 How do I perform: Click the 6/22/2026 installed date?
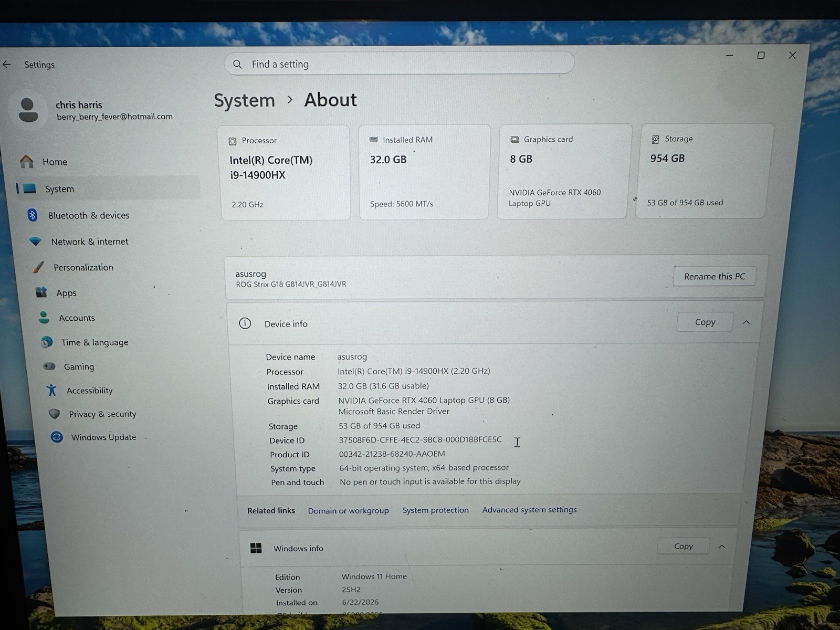tap(360, 602)
